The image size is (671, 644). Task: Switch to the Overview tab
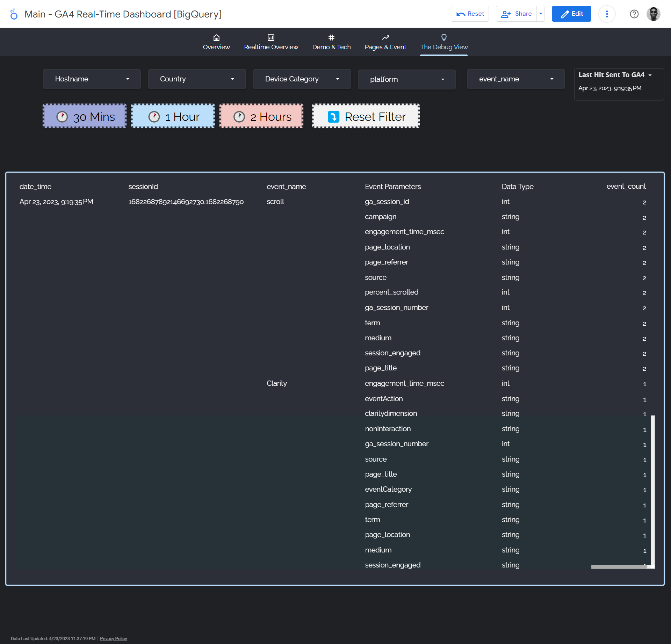coord(216,47)
